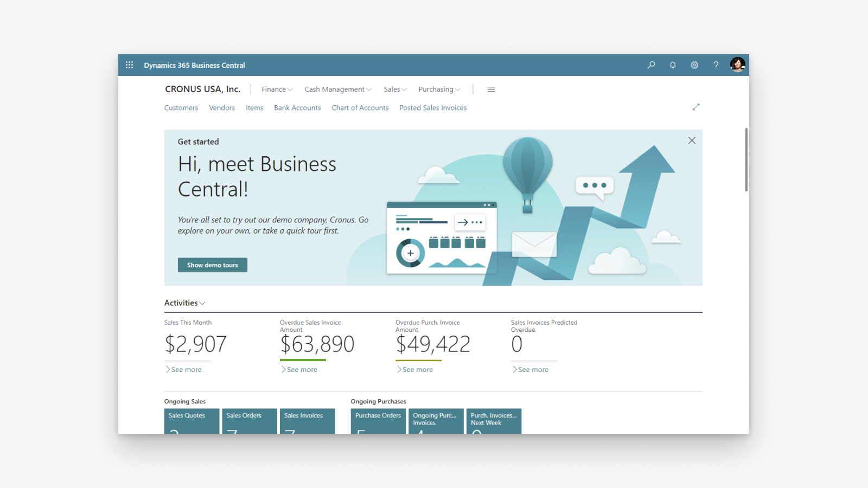Open the user profile avatar
Viewport: 868px width, 488px height.
[737, 65]
